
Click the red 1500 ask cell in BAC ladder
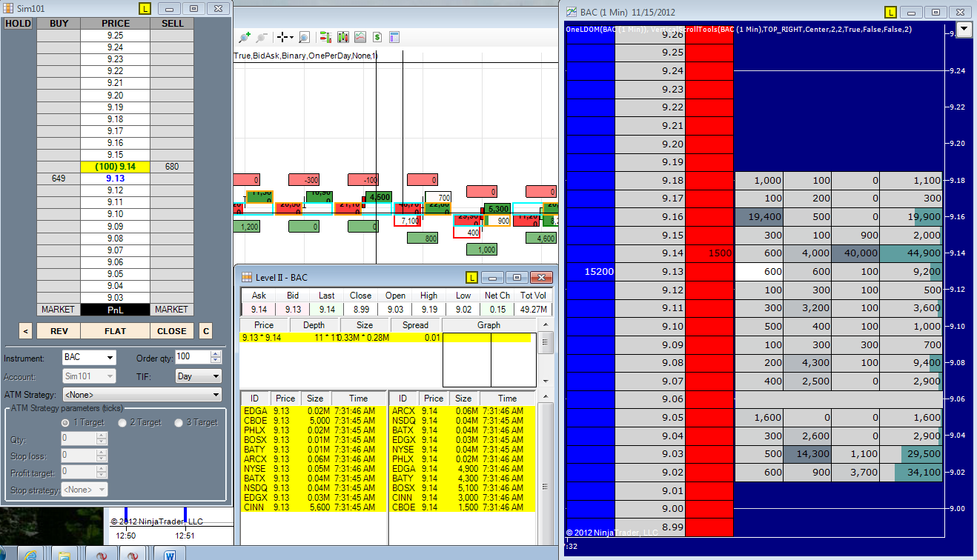(x=709, y=253)
